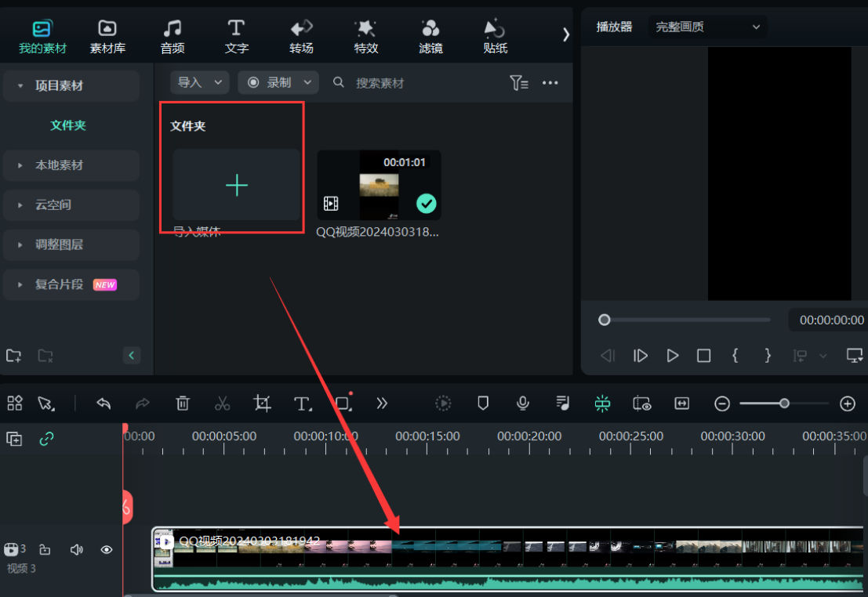Switch to the 转场 transitions tab
Image resolution: width=868 pixels, height=597 pixels.
click(301, 37)
